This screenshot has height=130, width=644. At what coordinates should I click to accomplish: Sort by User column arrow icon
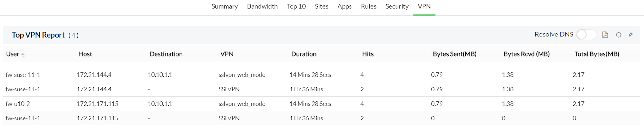click(x=23, y=55)
